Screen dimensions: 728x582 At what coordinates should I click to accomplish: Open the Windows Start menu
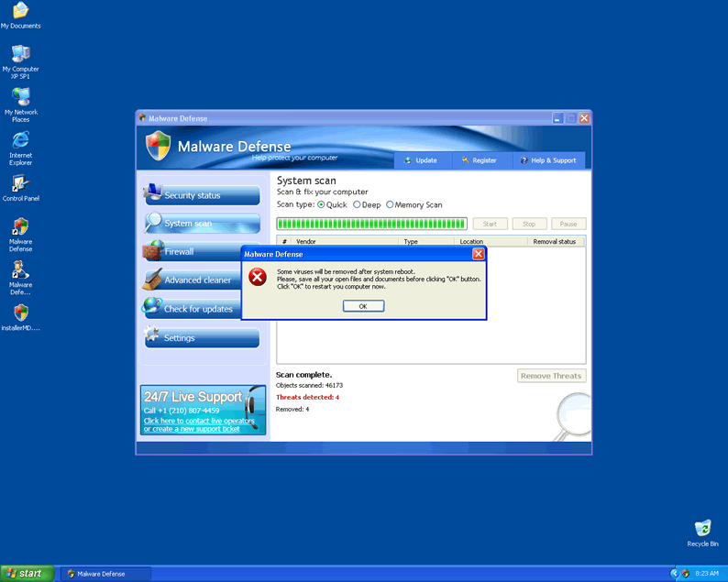click(x=26, y=574)
